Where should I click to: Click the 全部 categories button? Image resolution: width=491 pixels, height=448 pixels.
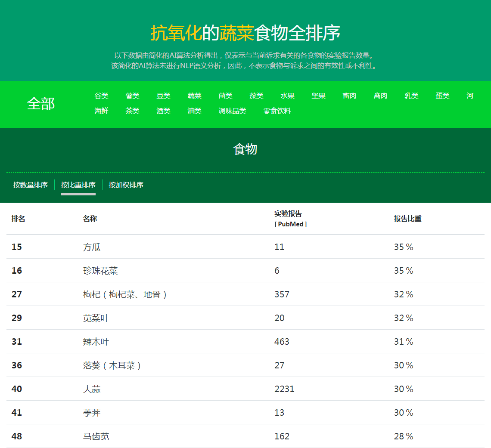(41, 104)
